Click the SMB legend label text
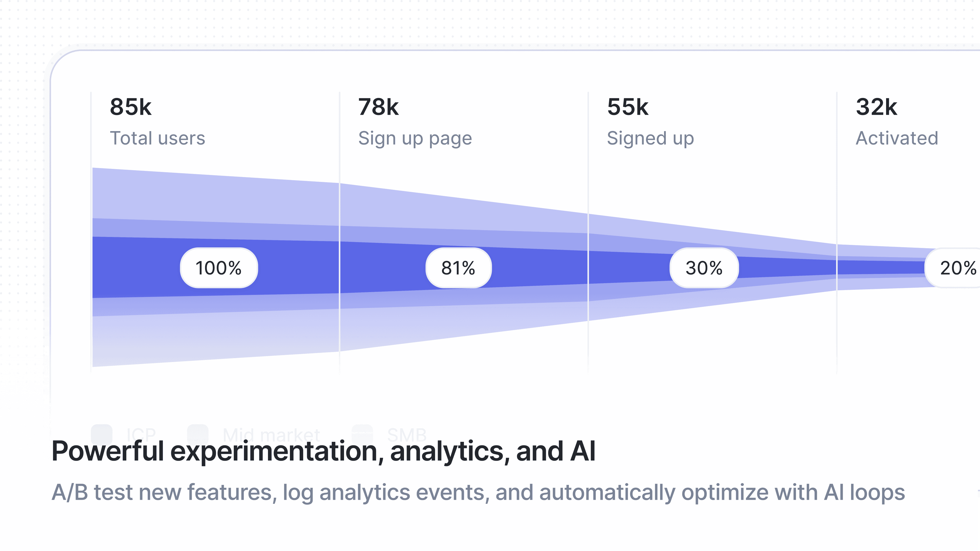Image resolution: width=980 pixels, height=551 pixels. (x=407, y=434)
